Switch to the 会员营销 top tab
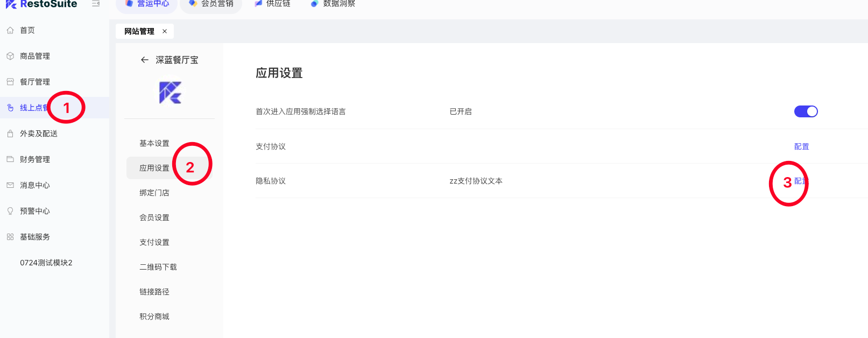The width and height of the screenshot is (868, 338). [211, 4]
